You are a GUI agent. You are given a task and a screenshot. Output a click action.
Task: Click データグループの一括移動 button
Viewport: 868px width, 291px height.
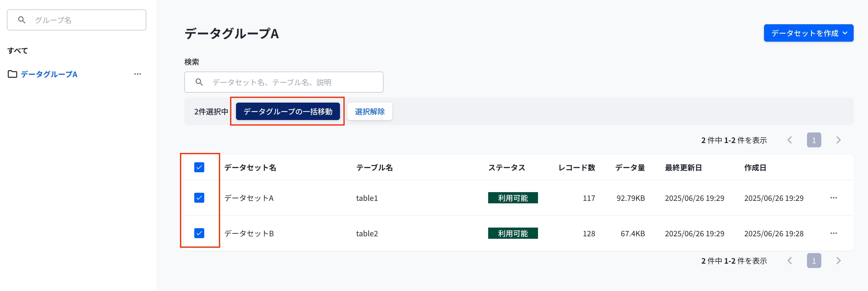click(x=288, y=111)
